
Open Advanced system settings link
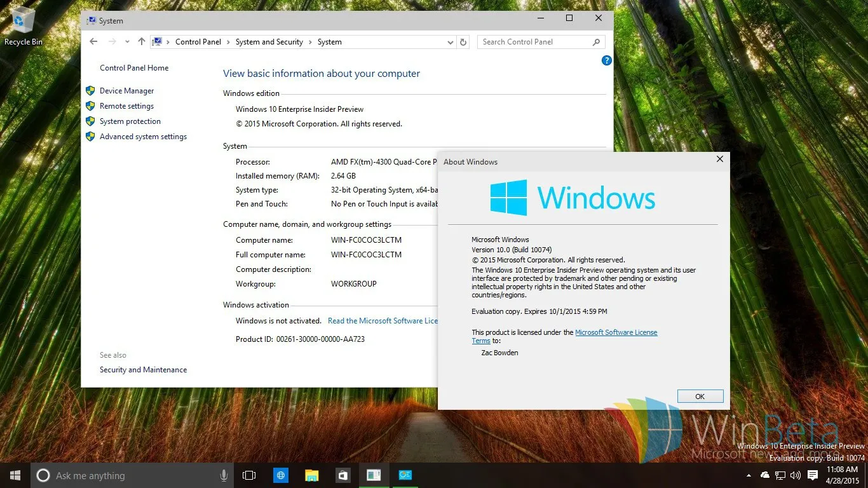(143, 137)
